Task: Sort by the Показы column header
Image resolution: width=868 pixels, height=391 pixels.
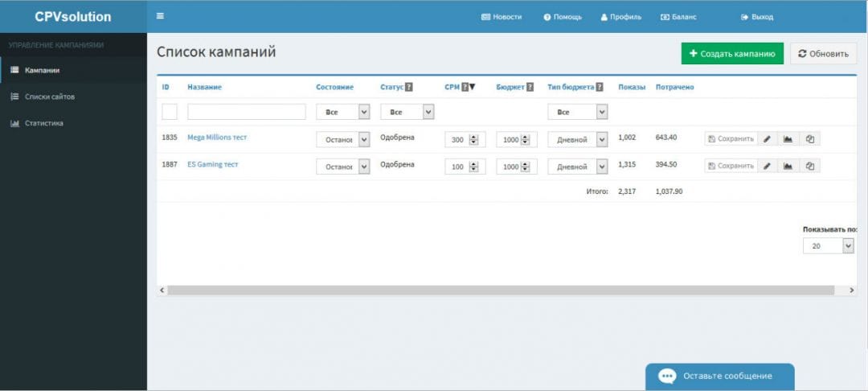Action: pos(632,87)
